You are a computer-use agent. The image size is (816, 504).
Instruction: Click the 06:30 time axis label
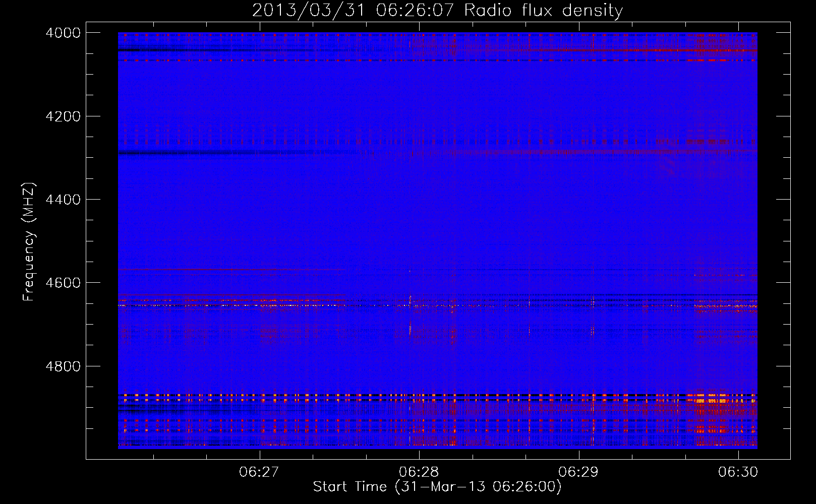pos(738,472)
